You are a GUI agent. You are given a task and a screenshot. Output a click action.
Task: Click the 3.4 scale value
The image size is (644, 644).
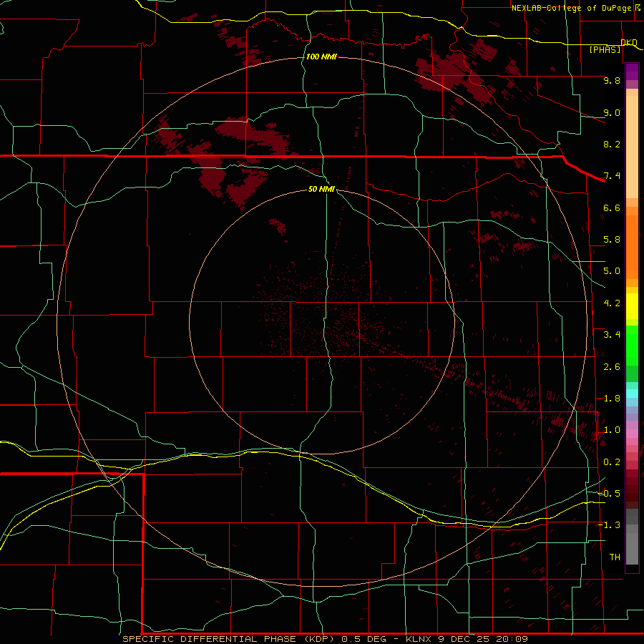pyautogui.click(x=612, y=335)
